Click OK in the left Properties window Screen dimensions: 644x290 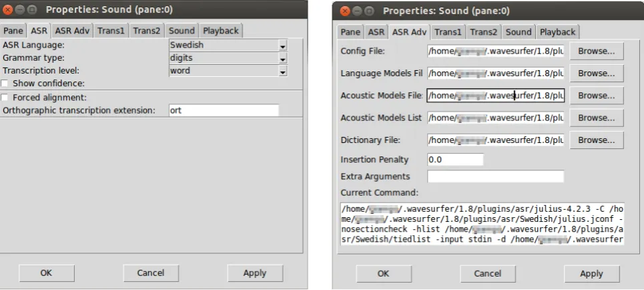[47, 273]
